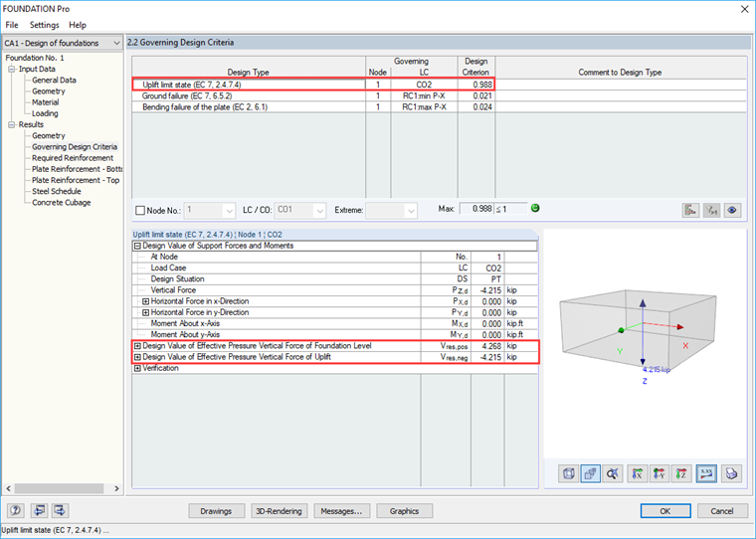The height and width of the screenshot is (539, 756).
Task: Select Material in navigator tree
Action: pos(46,102)
